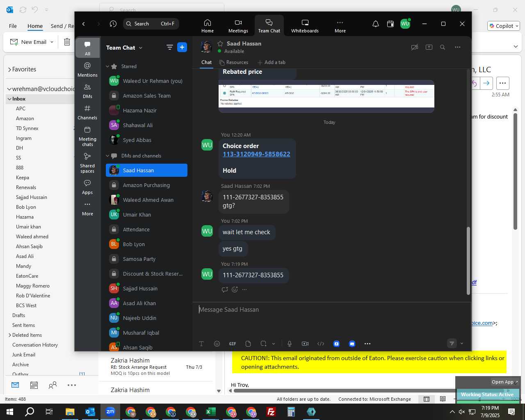Open screenshot options dropdown arrow

tap(274, 344)
